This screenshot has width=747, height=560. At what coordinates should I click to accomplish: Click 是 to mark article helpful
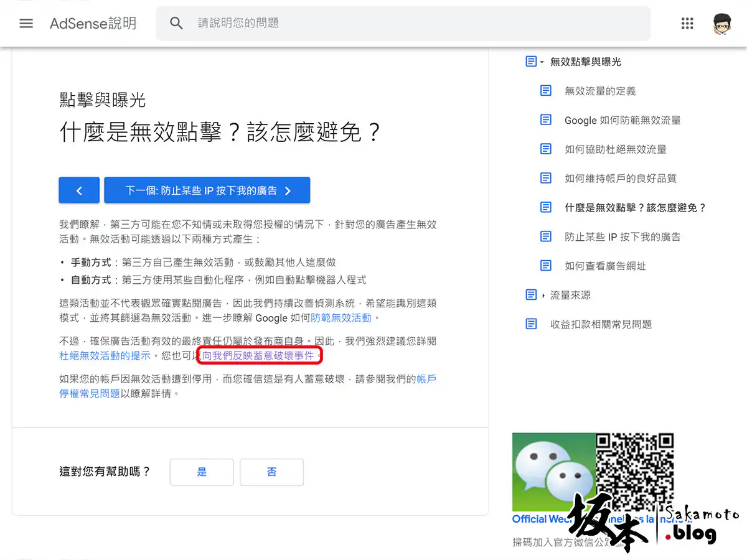point(202,472)
